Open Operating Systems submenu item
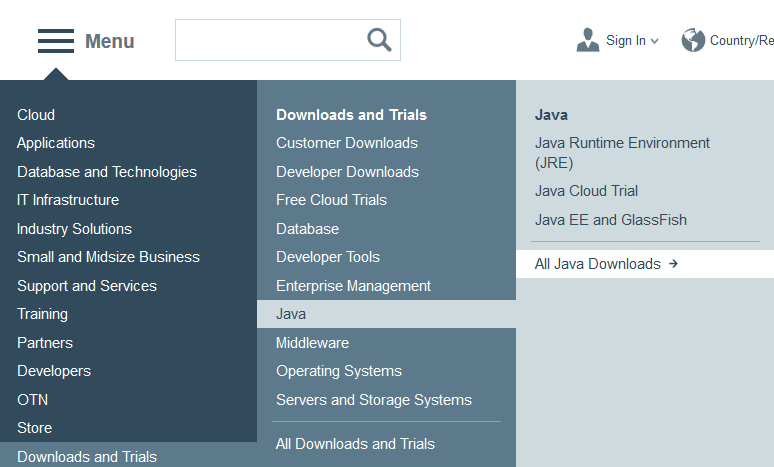The width and height of the screenshot is (774, 467). 339,371
